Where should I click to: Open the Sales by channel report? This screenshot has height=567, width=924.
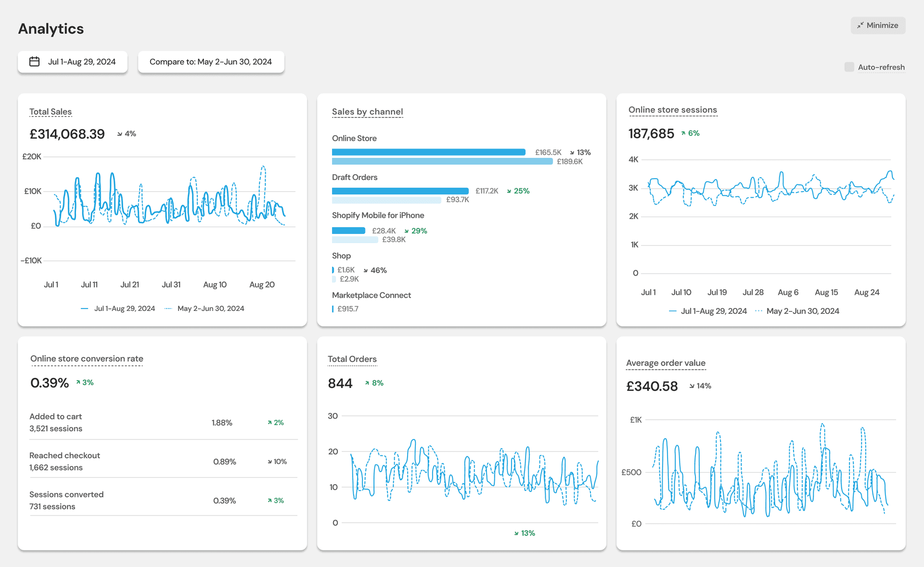tap(367, 112)
